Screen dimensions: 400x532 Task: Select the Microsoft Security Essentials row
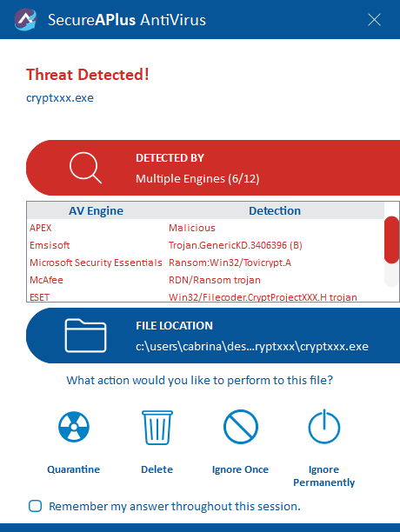click(x=205, y=263)
